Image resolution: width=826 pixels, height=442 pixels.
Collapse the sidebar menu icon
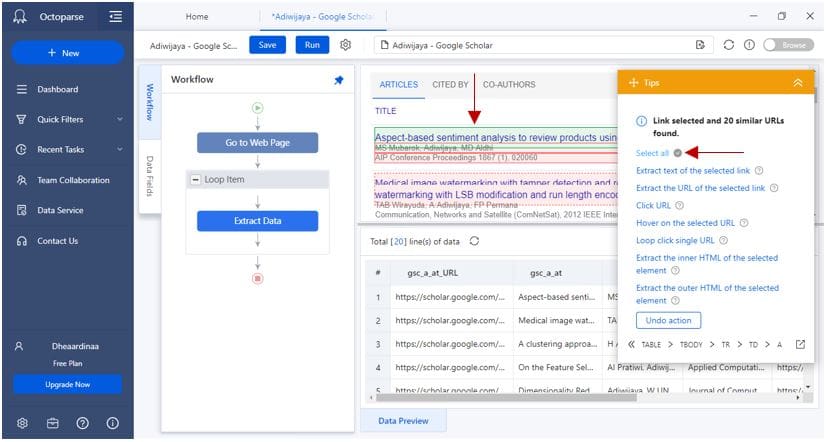point(116,17)
